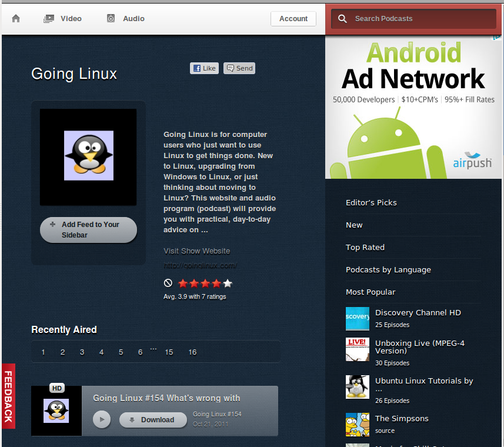Go to page 3 of Recently Aired
504x447 pixels.
(82, 352)
